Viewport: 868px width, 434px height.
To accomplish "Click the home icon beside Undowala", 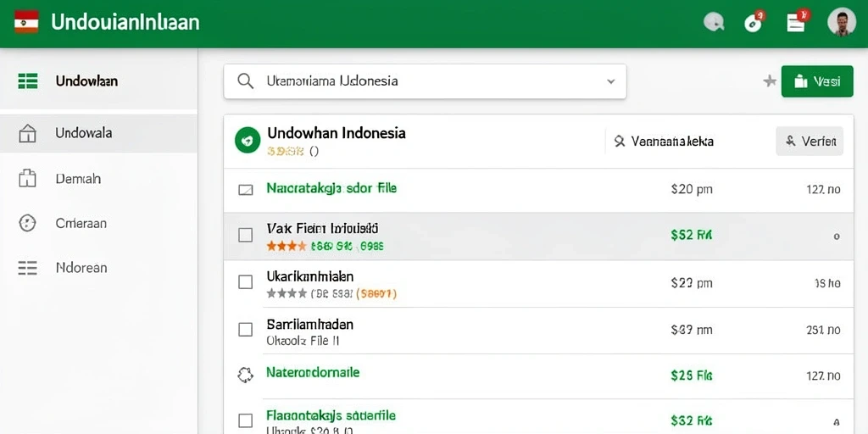I will [x=27, y=133].
